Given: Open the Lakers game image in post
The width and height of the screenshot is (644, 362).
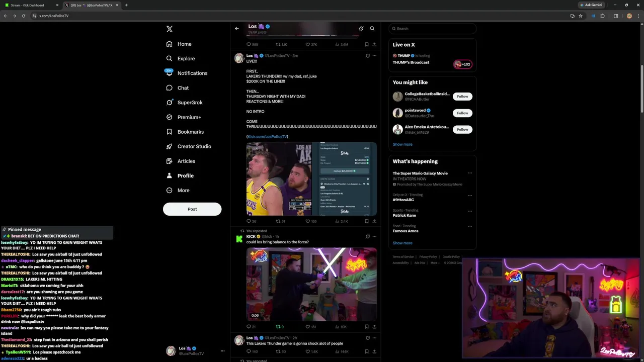Looking at the screenshot, I should (311, 179).
